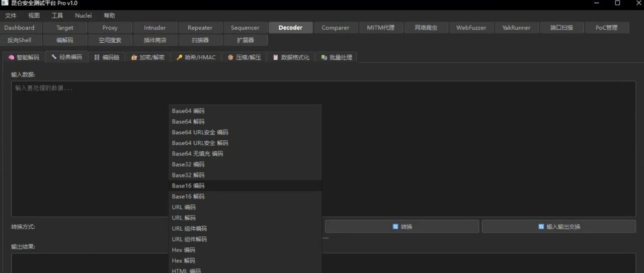
Task: Click the chart icon on 批量处理 tab
Action: tap(324, 57)
